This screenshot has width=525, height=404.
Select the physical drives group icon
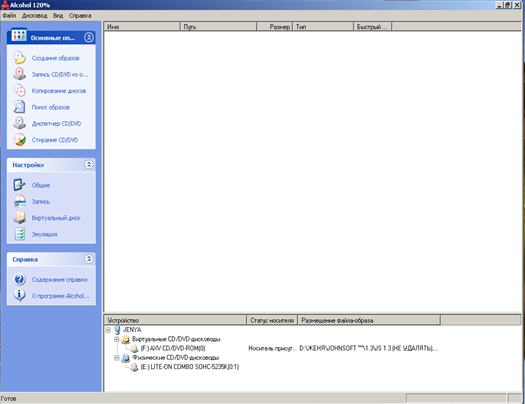(x=126, y=358)
